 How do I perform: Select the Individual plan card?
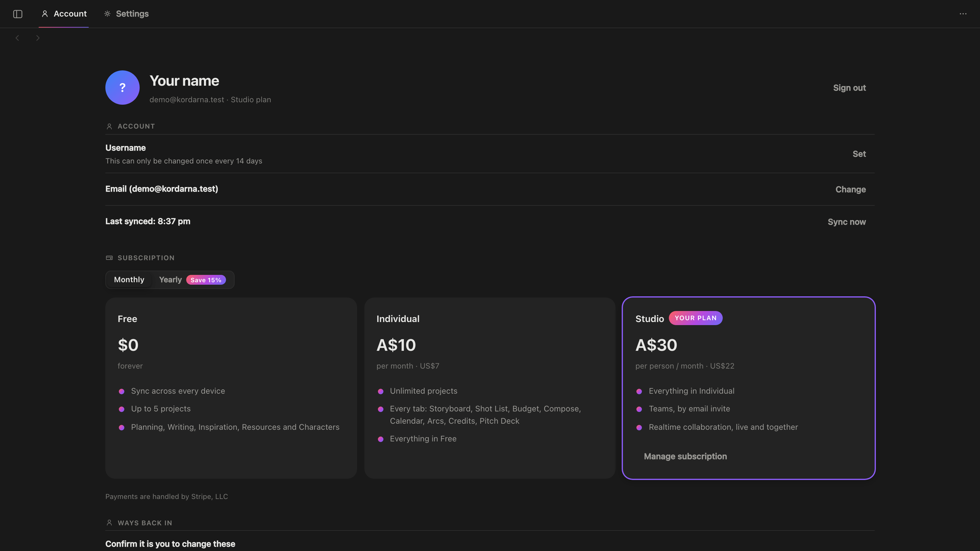(x=490, y=388)
